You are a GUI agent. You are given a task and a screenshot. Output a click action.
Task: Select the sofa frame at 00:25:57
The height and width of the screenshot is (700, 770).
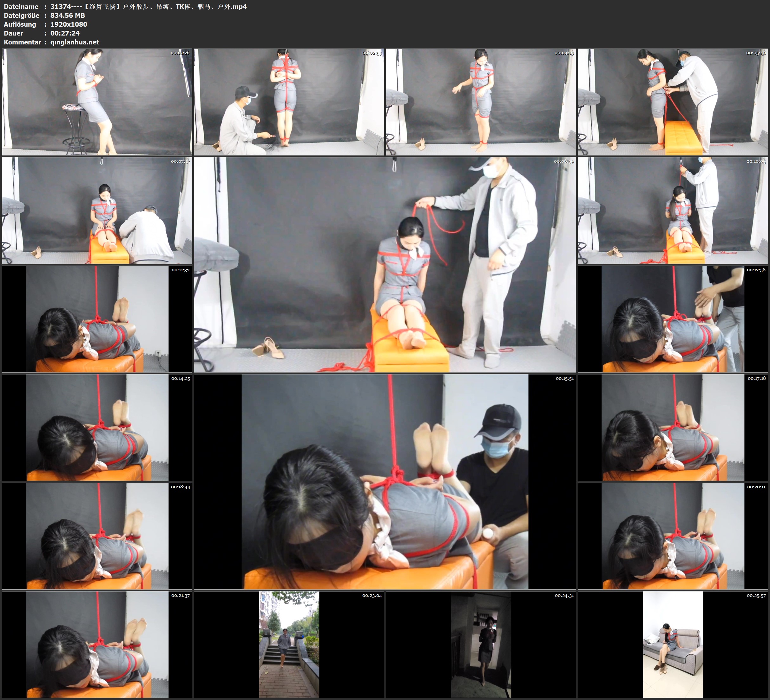[673, 644]
